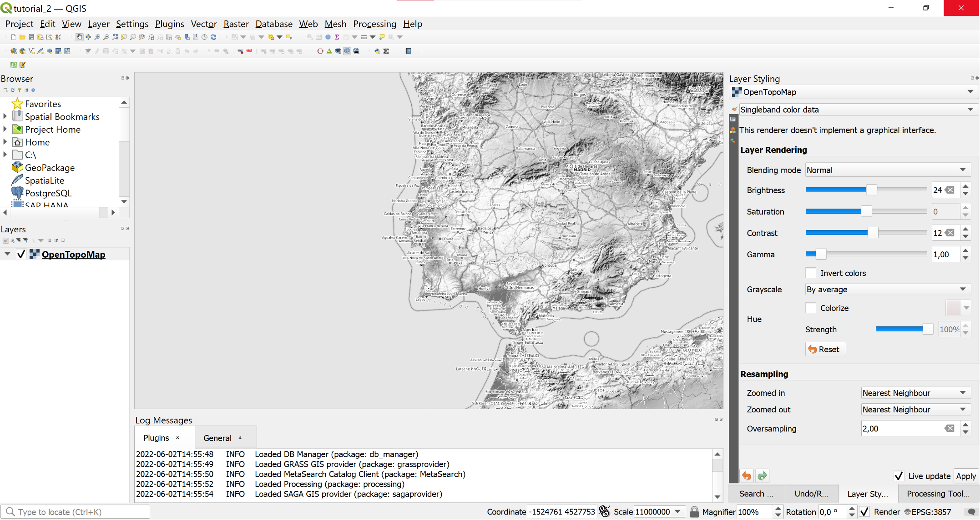Click the red polygon plugin icon

point(320,51)
